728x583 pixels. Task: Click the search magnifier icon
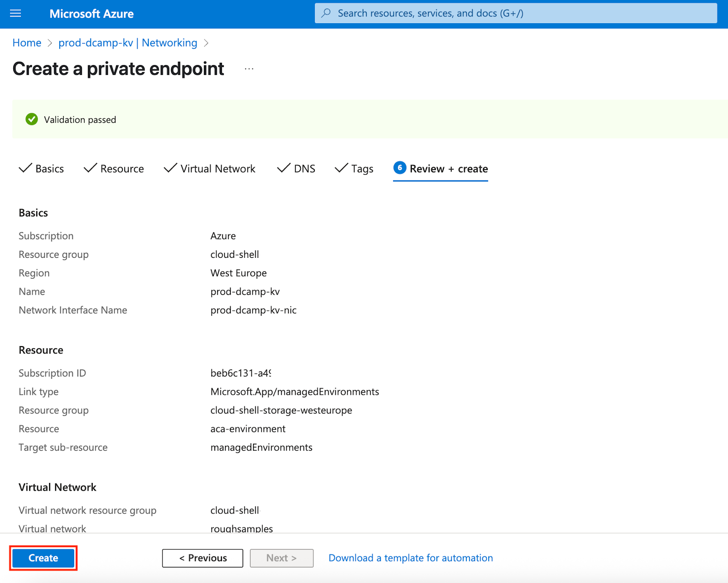(x=326, y=13)
